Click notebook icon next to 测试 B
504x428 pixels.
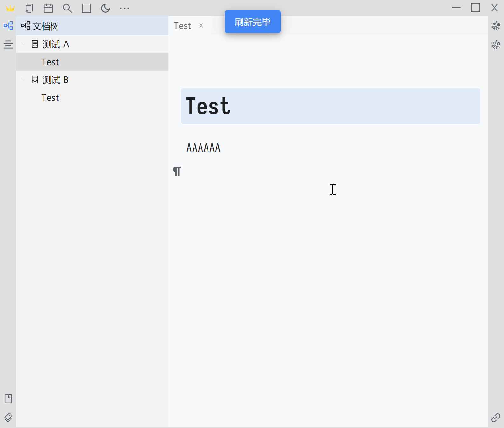point(35,80)
